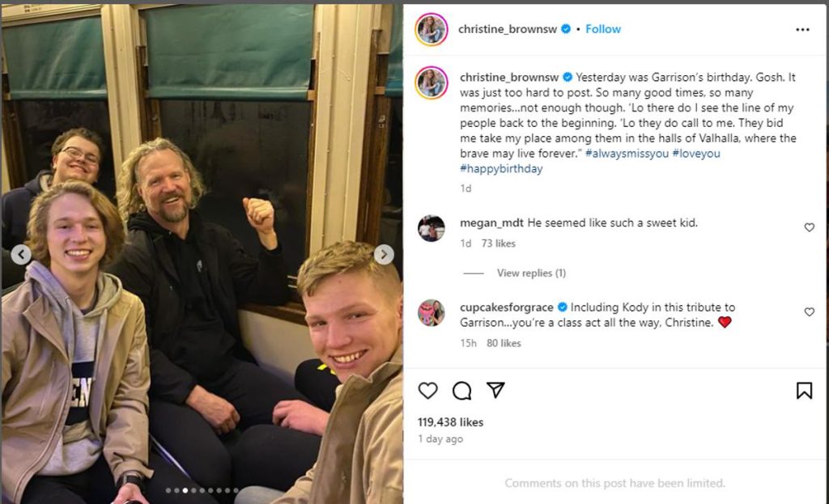Like cupcakesforgrace's comment
829x504 pixels.
(809, 311)
